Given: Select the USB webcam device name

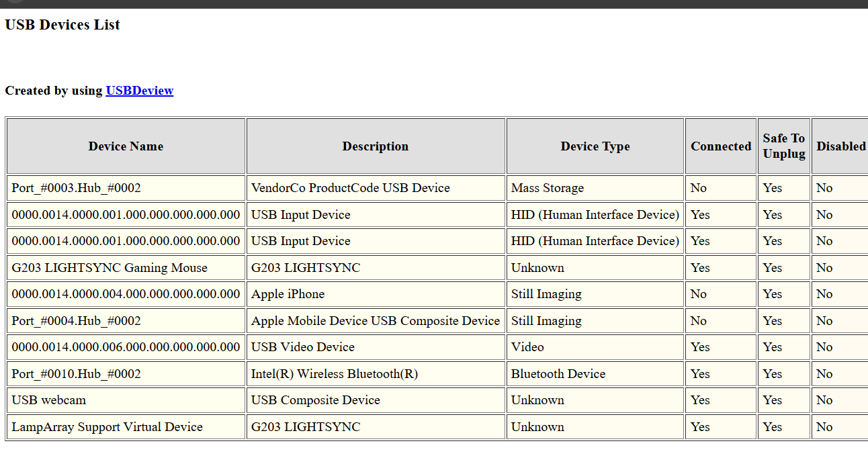Looking at the screenshot, I should tap(126, 400).
